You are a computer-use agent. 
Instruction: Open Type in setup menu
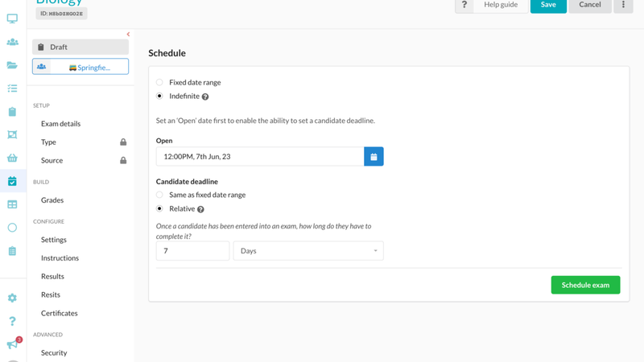point(48,142)
